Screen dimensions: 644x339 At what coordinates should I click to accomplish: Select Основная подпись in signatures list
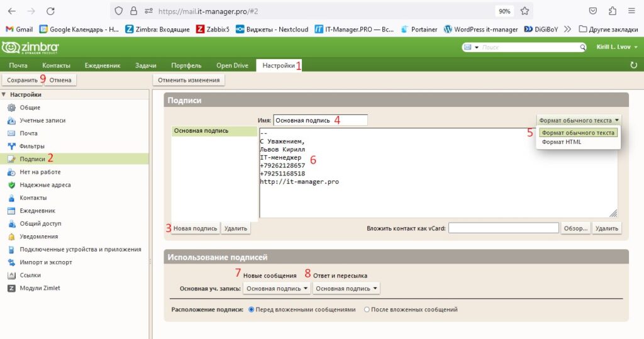[214, 131]
